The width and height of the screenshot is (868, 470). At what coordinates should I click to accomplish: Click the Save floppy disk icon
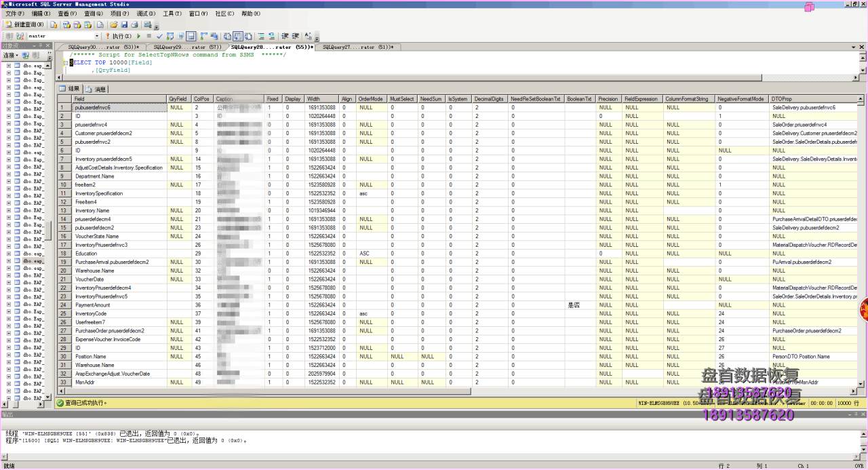pos(124,24)
